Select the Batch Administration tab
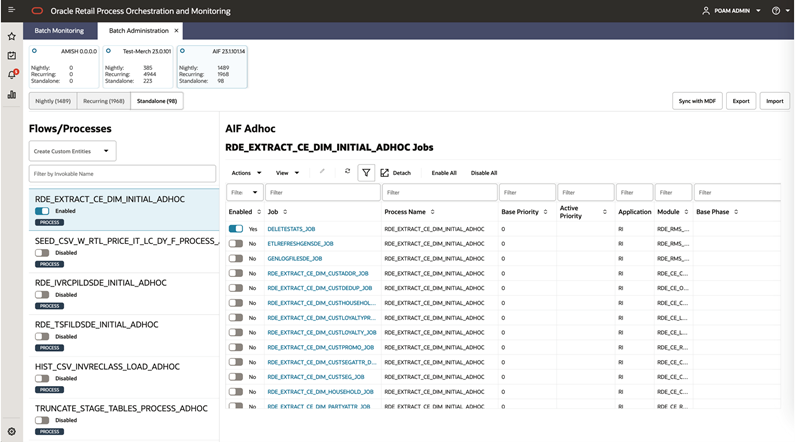The image size is (795, 442). (139, 31)
